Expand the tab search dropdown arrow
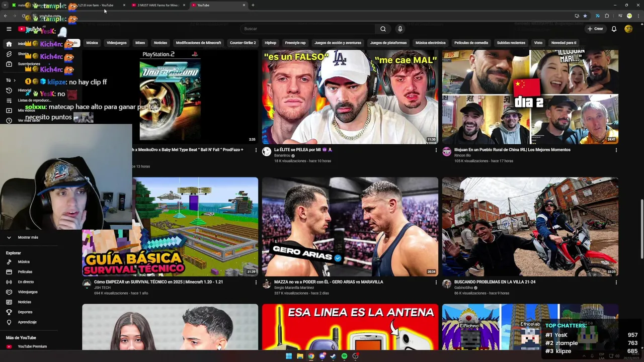This screenshot has width=644, height=362. pyautogui.click(x=6, y=5)
